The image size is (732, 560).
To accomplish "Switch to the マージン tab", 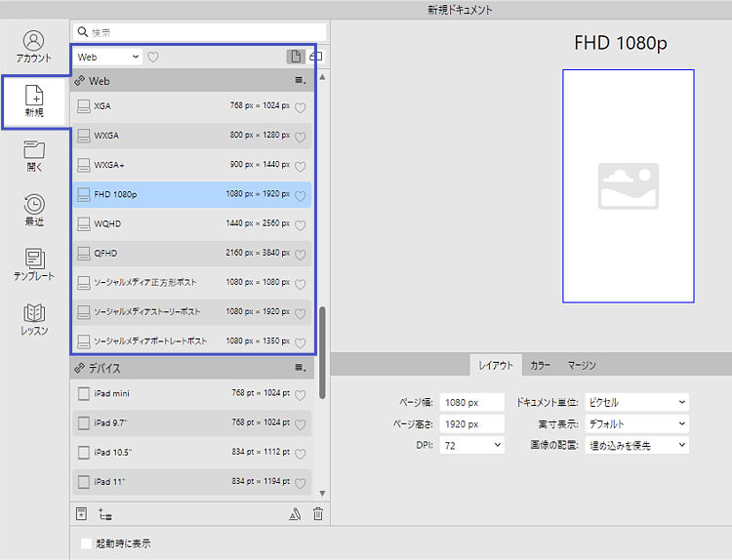I will [x=582, y=365].
